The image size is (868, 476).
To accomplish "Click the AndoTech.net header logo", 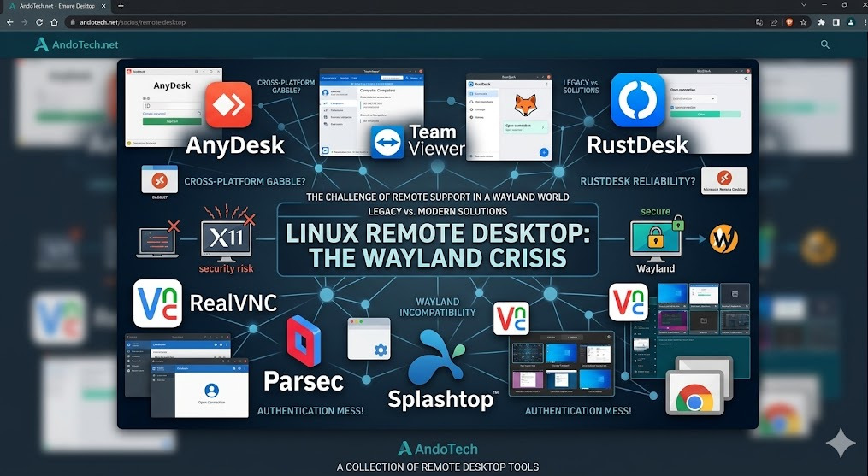I will (x=76, y=44).
